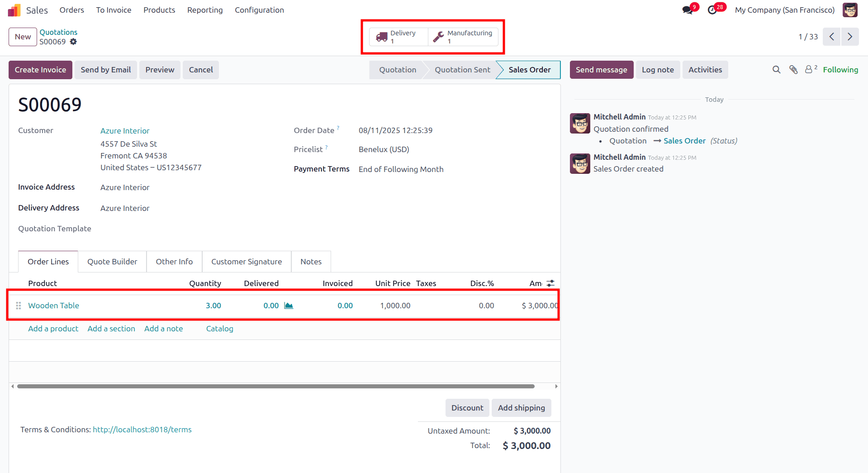
Task: Open the company switcher My Company (San Francisco)
Action: click(785, 10)
